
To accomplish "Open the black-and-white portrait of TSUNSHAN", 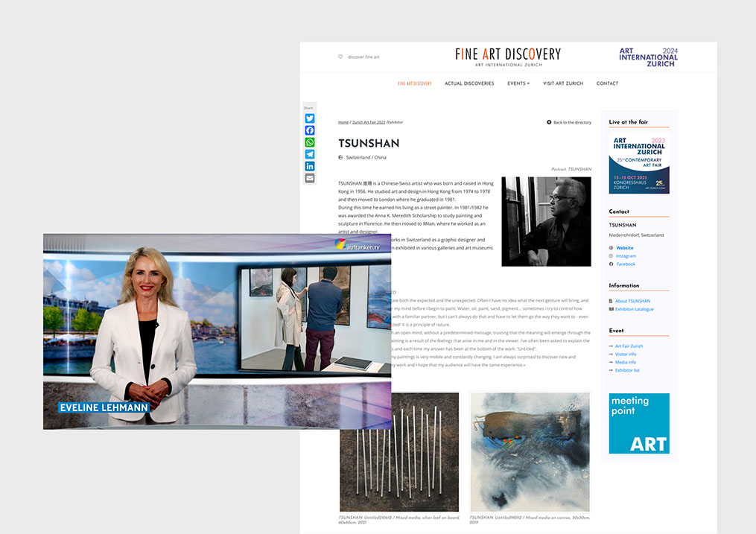I will click(x=546, y=222).
